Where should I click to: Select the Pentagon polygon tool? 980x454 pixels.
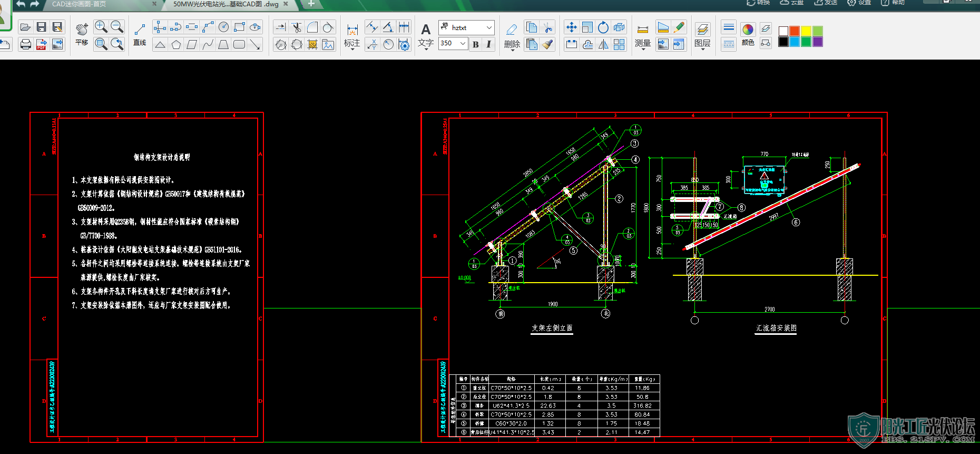(176, 44)
